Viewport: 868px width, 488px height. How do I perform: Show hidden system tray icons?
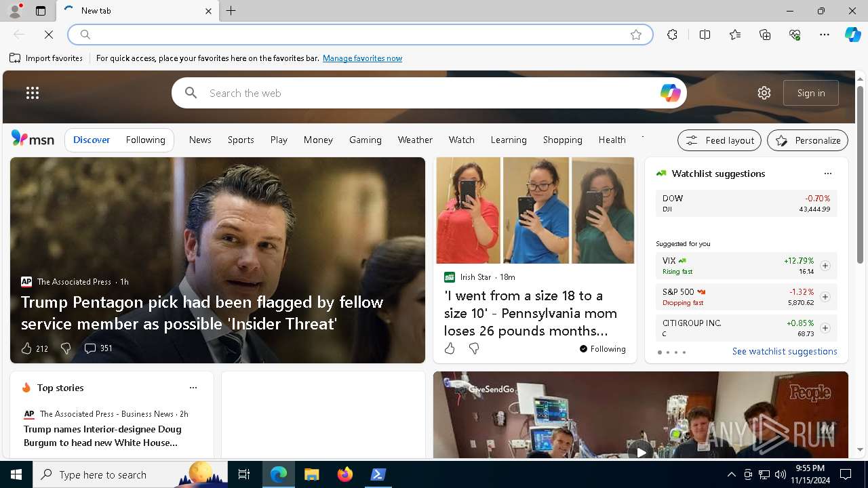[x=731, y=474]
